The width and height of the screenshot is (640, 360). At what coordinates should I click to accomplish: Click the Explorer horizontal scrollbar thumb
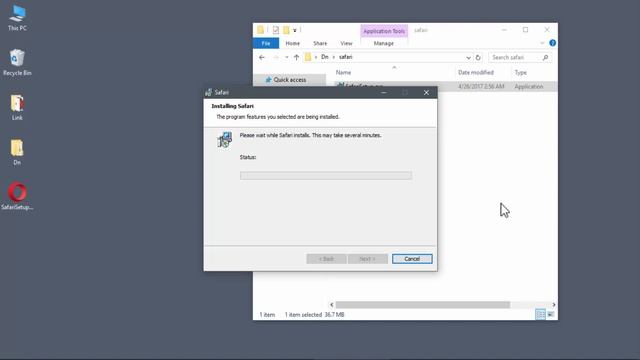[422, 305]
